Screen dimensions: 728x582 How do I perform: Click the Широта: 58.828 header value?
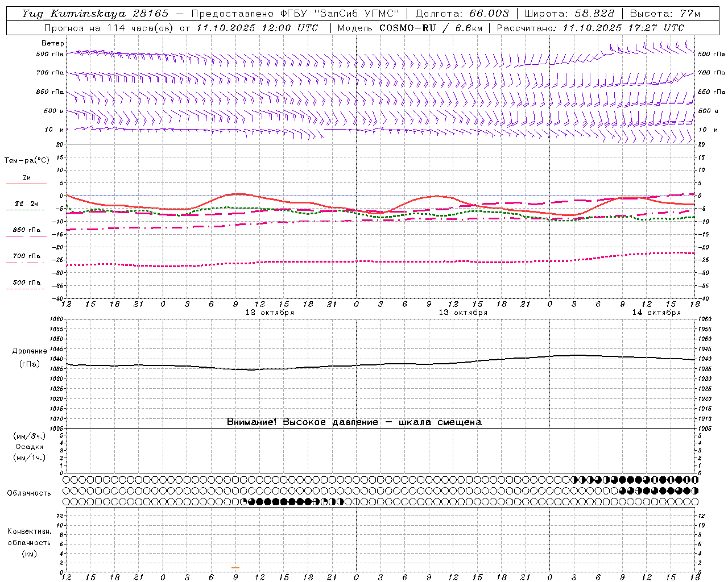click(x=569, y=14)
